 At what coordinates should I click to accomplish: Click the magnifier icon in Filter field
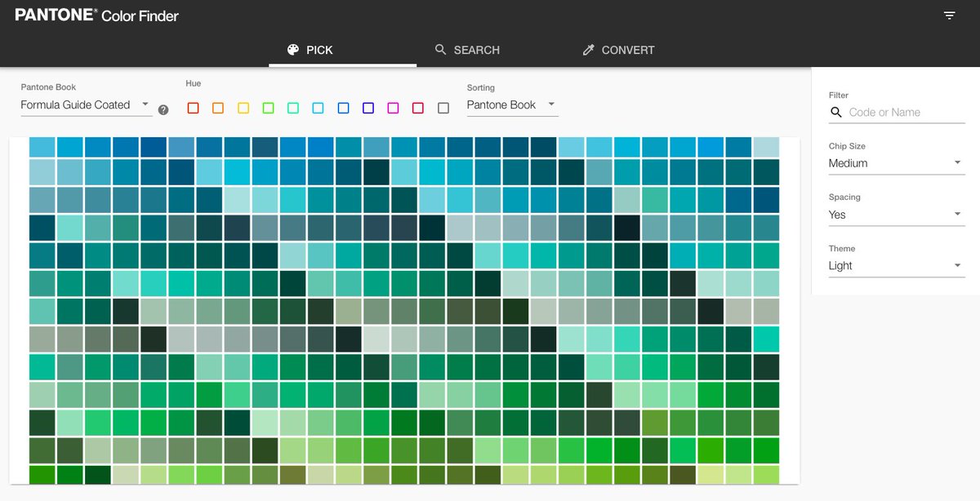pos(835,113)
